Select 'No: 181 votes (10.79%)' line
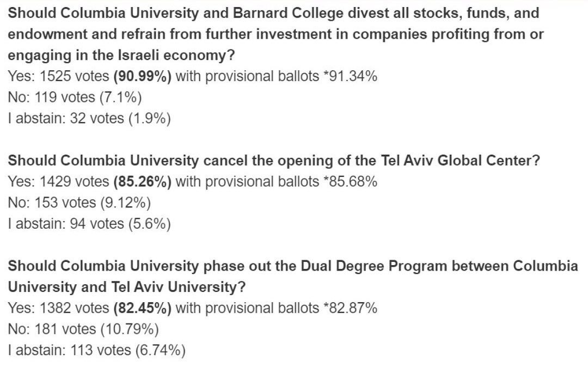The image size is (588, 367). tap(83, 329)
